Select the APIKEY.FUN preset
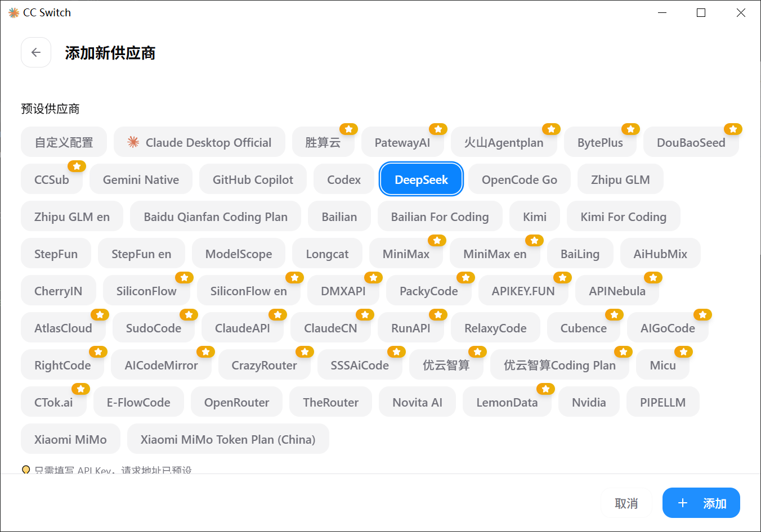The height and width of the screenshot is (532, 761). (x=523, y=291)
